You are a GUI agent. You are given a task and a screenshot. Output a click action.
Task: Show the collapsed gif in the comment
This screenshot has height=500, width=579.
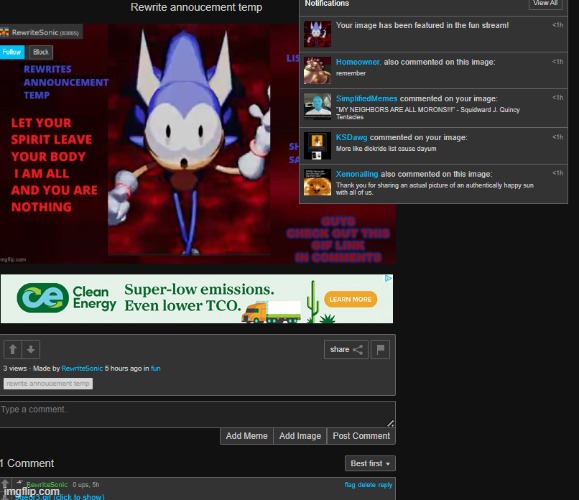coord(60,497)
